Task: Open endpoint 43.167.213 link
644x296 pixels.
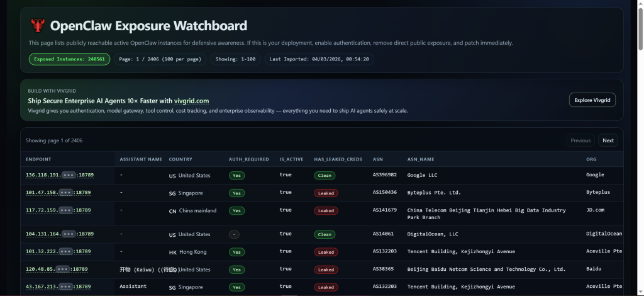Action: tap(58, 287)
